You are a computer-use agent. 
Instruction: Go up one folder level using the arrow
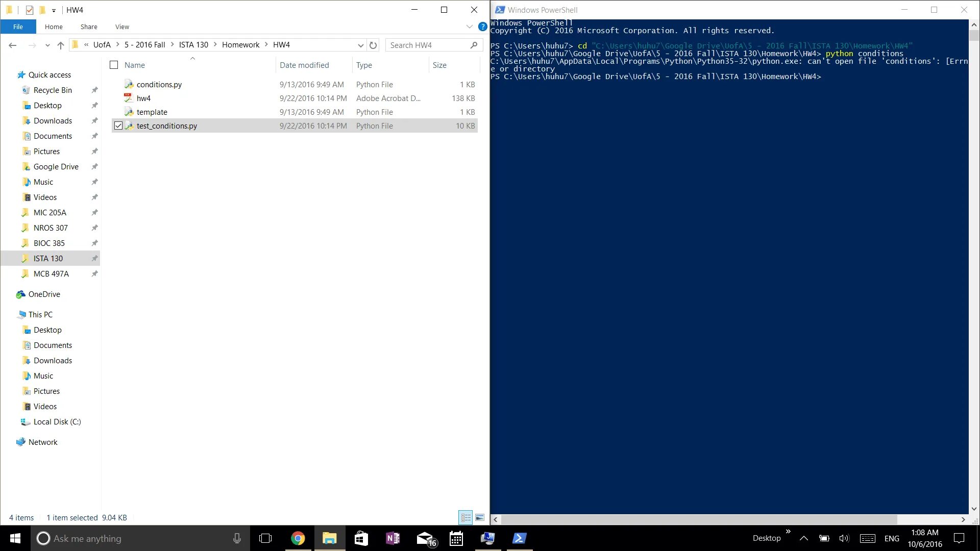(x=61, y=45)
